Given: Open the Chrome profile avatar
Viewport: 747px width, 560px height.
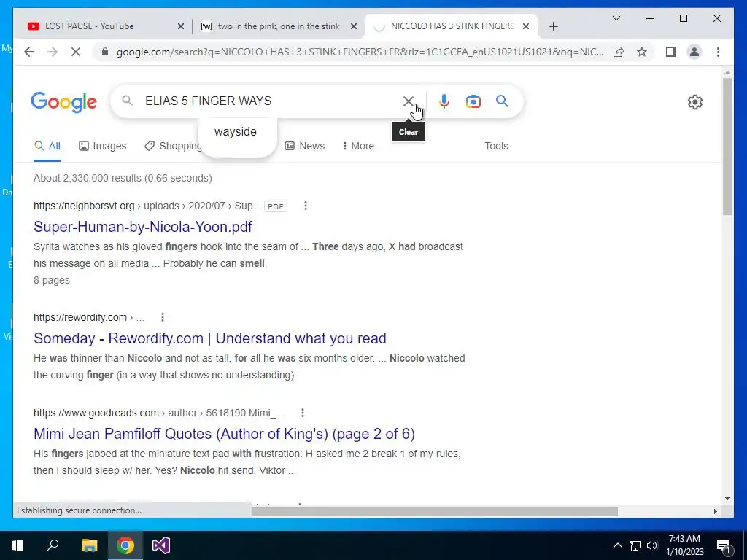Looking at the screenshot, I should pos(694,52).
